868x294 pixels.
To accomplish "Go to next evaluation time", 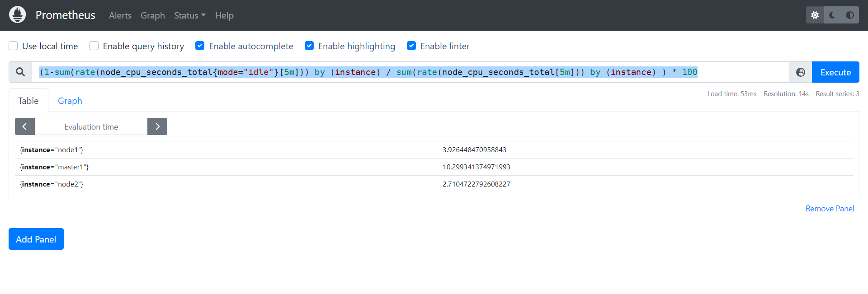I will coord(157,126).
